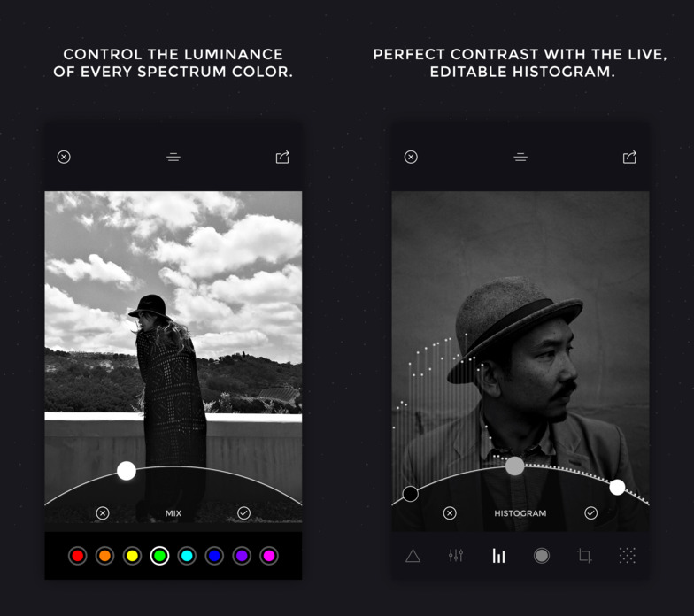Close the editor on the left phone

click(64, 157)
